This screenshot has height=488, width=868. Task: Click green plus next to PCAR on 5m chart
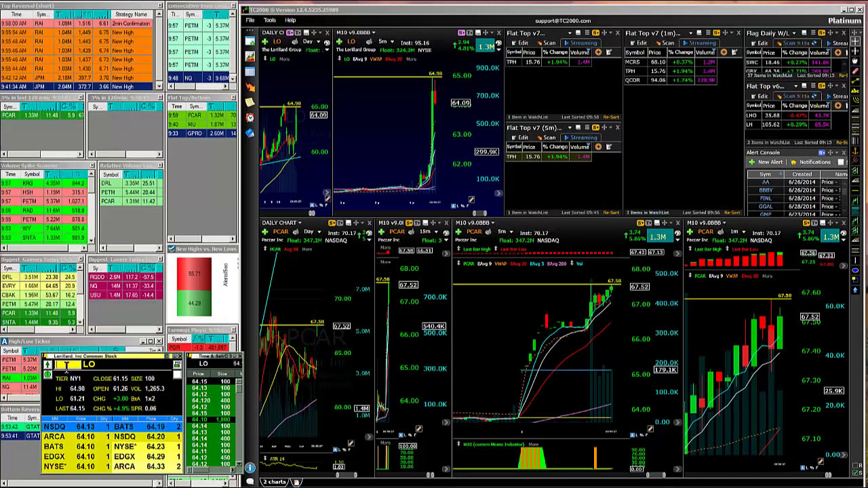pos(460,232)
